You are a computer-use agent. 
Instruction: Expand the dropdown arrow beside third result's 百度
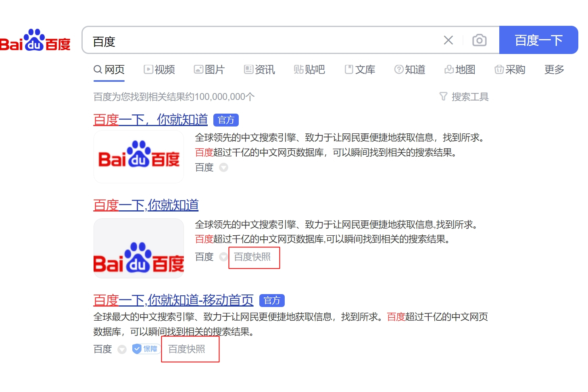(122, 349)
